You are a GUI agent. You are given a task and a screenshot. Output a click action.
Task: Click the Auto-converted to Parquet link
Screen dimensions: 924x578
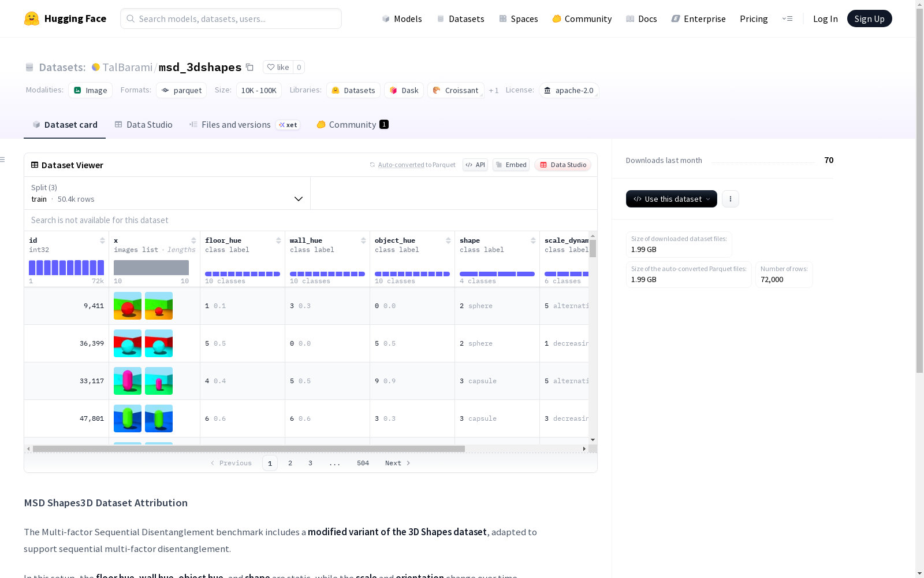coord(416,165)
